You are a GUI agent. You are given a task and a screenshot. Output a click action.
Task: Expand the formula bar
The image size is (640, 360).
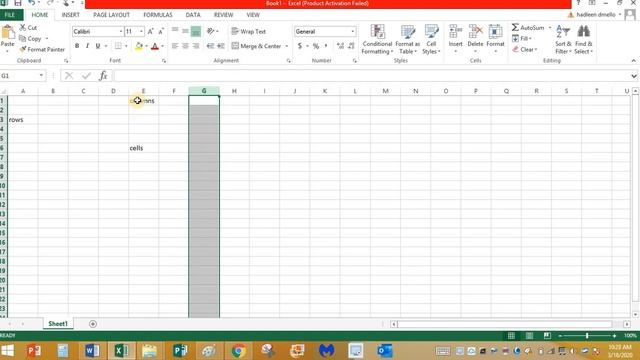[x=633, y=76]
